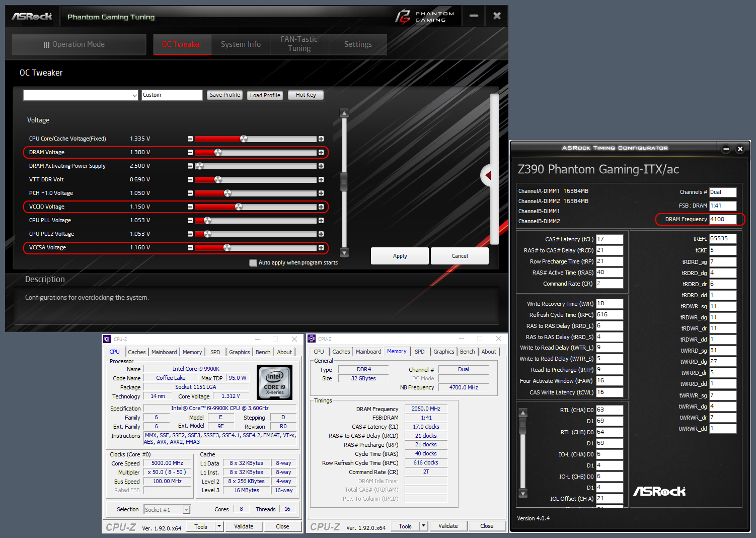Click the Refresh Cycle Time (tRFC) field
756x538 pixels.
[610, 315]
